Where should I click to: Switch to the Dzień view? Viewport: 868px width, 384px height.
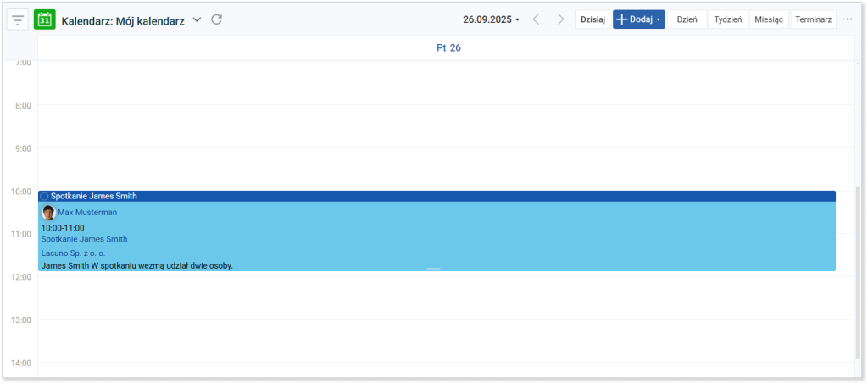coord(687,19)
